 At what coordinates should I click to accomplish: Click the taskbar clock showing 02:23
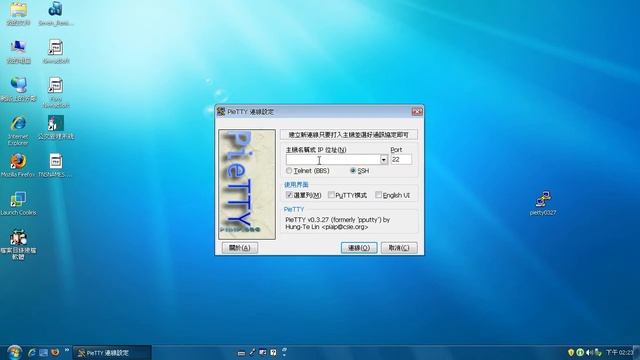pyautogui.click(x=619, y=352)
